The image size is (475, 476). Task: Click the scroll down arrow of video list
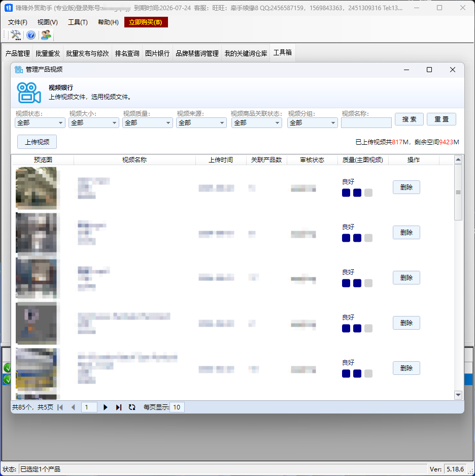point(458,395)
